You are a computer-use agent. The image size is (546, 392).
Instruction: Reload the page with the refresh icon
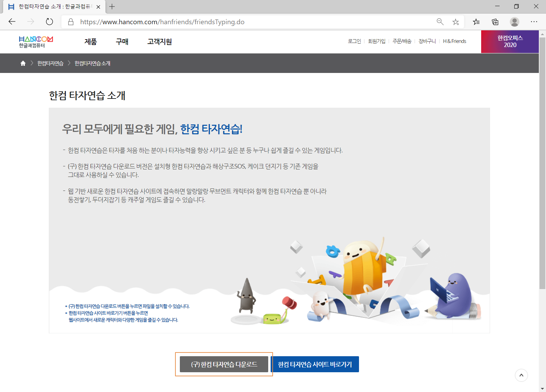[49, 22]
